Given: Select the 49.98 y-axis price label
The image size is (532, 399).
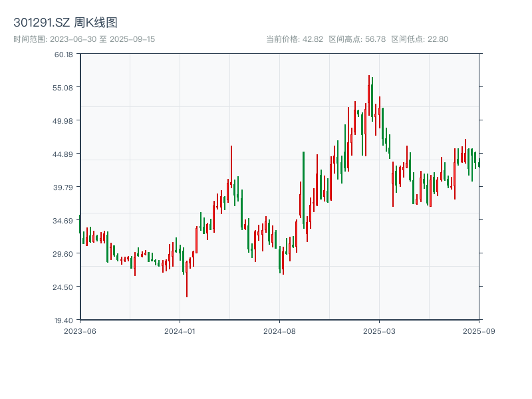Looking at the screenshot, I should pos(64,121).
